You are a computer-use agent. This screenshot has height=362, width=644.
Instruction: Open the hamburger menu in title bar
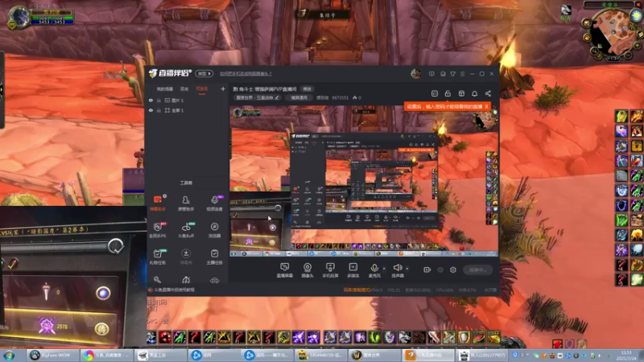click(x=462, y=74)
